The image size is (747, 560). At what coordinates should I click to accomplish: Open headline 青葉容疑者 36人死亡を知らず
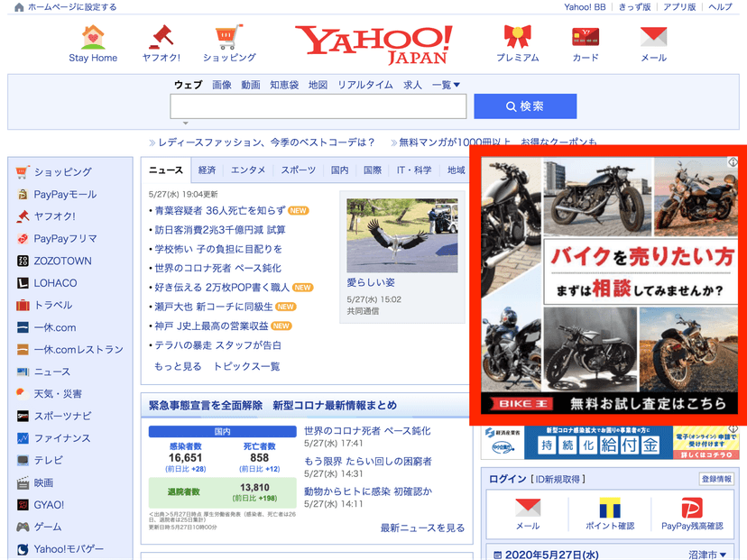(x=220, y=210)
